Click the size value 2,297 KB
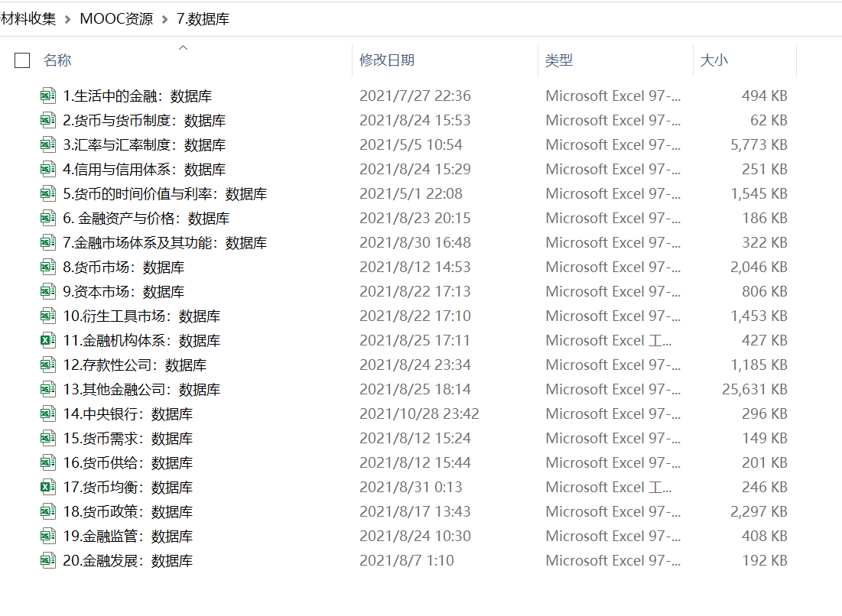 pyautogui.click(x=759, y=511)
